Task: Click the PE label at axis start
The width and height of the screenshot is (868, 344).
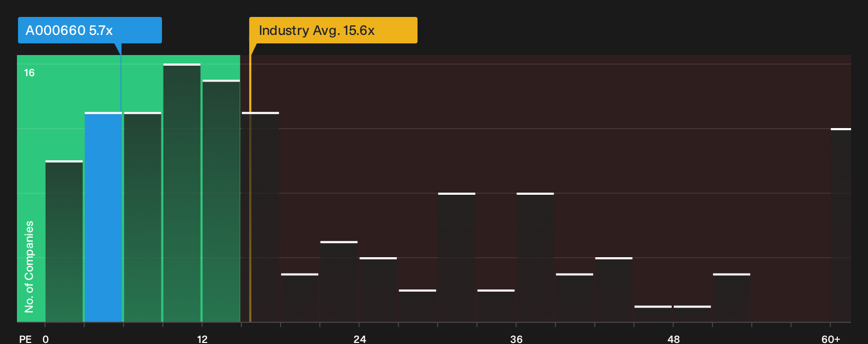Action: tap(25, 339)
